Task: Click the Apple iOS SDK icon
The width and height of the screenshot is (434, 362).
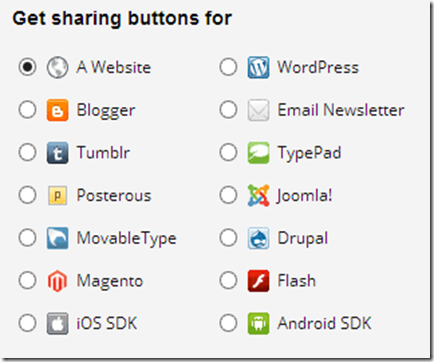Action: click(x=57, y=323)
